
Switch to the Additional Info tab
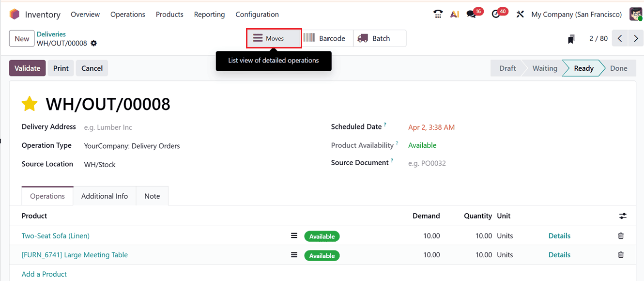click(105, 196)
